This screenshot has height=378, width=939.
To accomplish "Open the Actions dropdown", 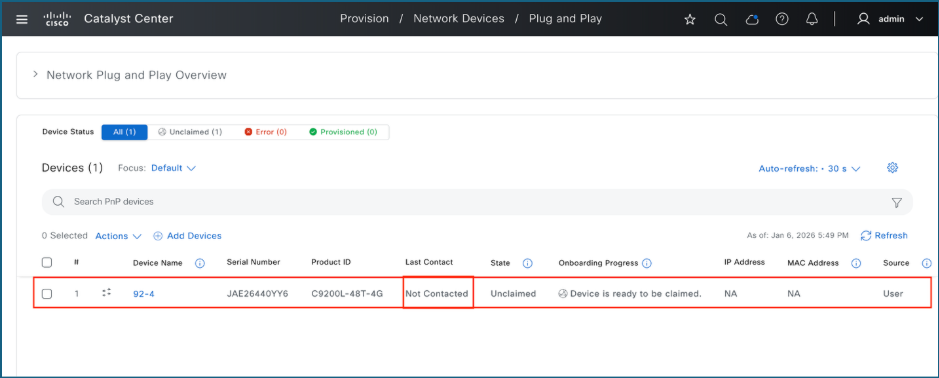I will click(x=118, y=236).
